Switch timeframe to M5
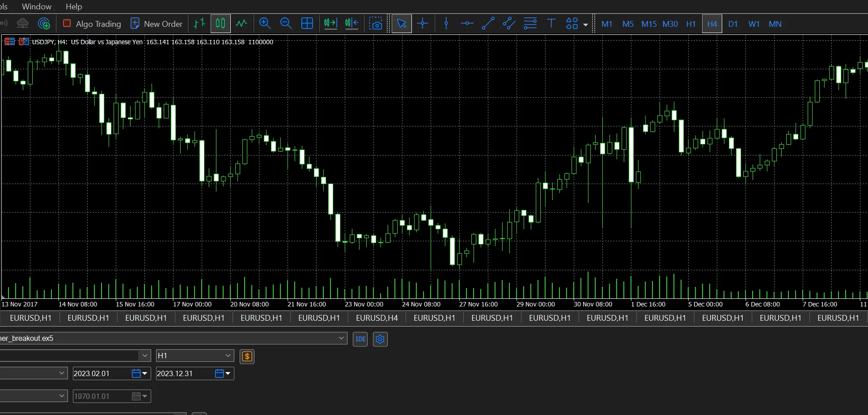Image resolution: width=868 pixels, height=415 pixels. tap(628, 24)
